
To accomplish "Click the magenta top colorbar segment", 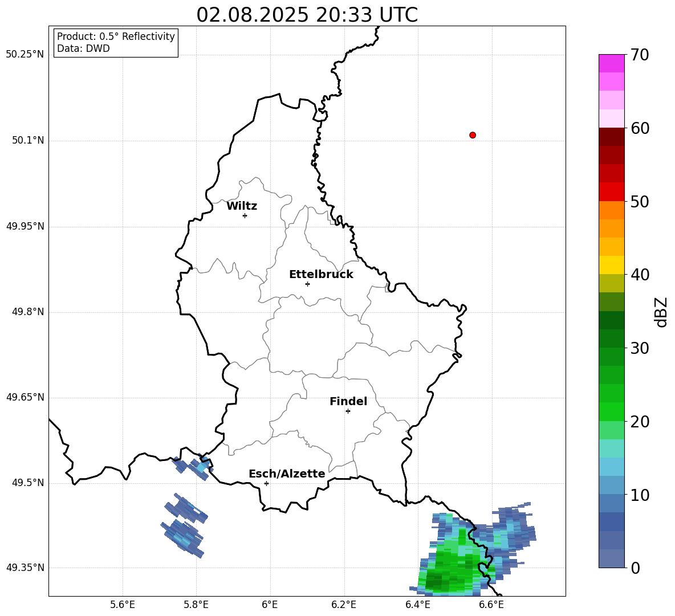I will [612, 63].
